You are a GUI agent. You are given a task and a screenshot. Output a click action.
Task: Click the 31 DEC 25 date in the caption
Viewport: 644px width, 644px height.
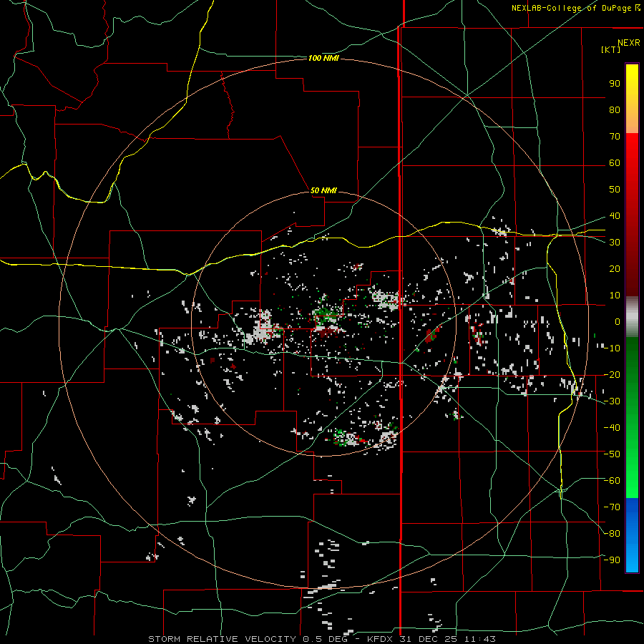429,639
